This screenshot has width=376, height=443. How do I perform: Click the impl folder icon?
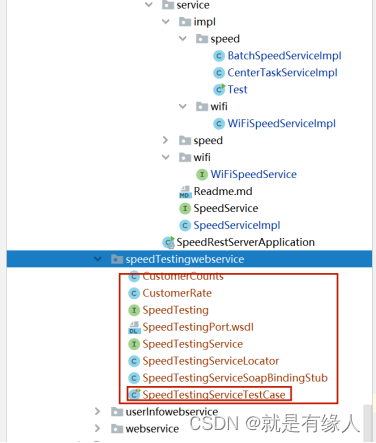(x=185, y=22)
